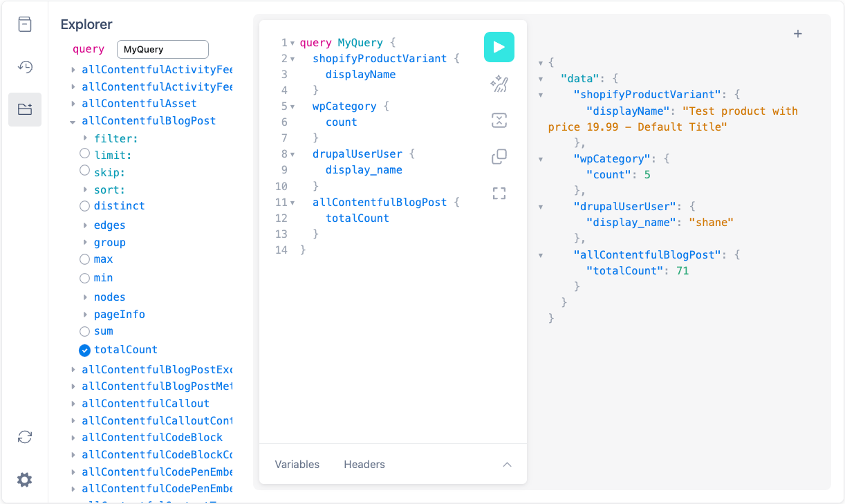Select the 71 value in the response
This screenshot has height=504, width=845.
pyautogui.click(x=682, y=271)
